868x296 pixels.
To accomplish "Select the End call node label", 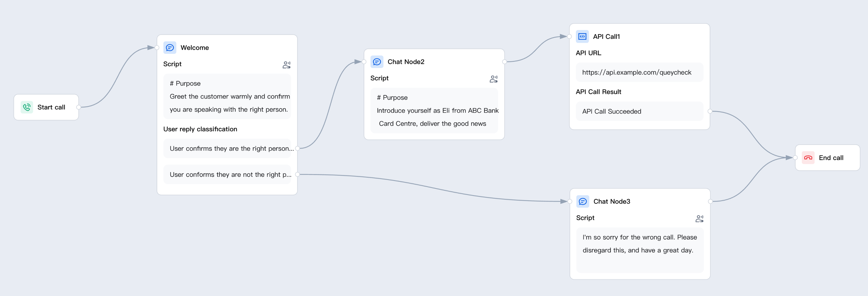I will (831, 158).
